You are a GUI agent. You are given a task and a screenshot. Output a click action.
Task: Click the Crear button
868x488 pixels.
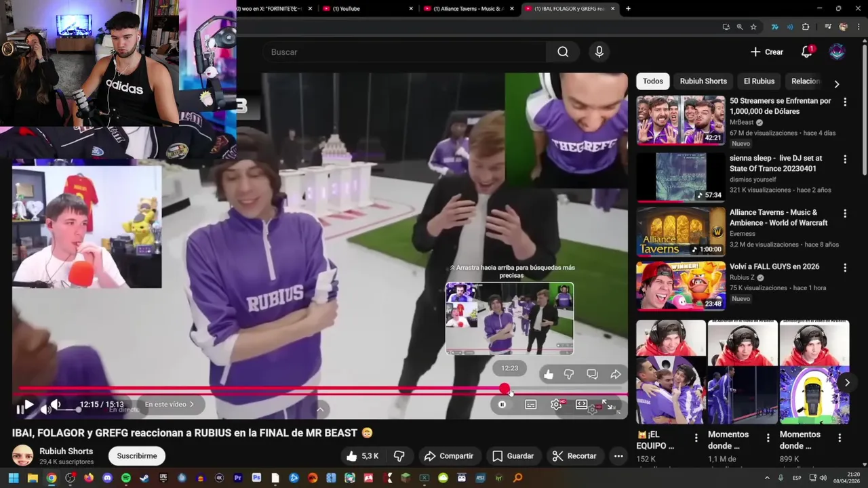click(x=767, y=52)
